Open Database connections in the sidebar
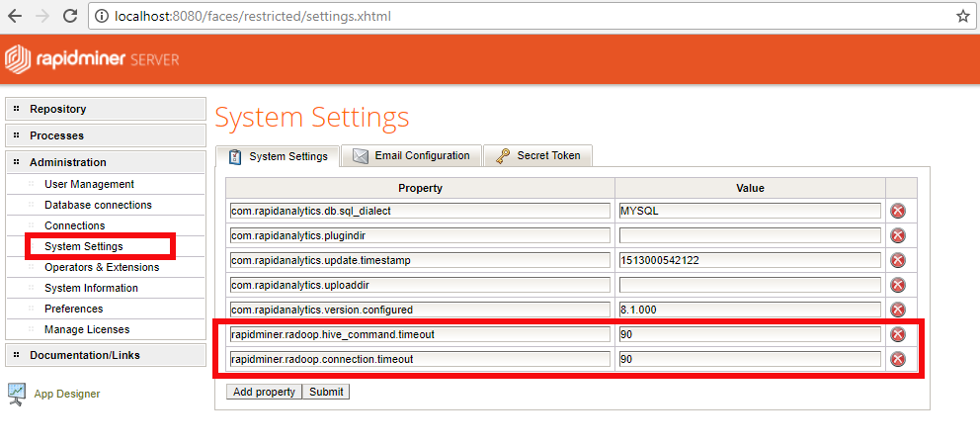This screenshot has height=445, width=980. click(98, 205)
